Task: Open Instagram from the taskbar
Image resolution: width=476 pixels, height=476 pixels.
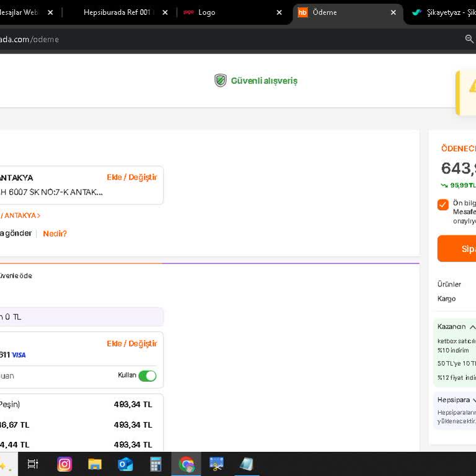Action: 64,464
